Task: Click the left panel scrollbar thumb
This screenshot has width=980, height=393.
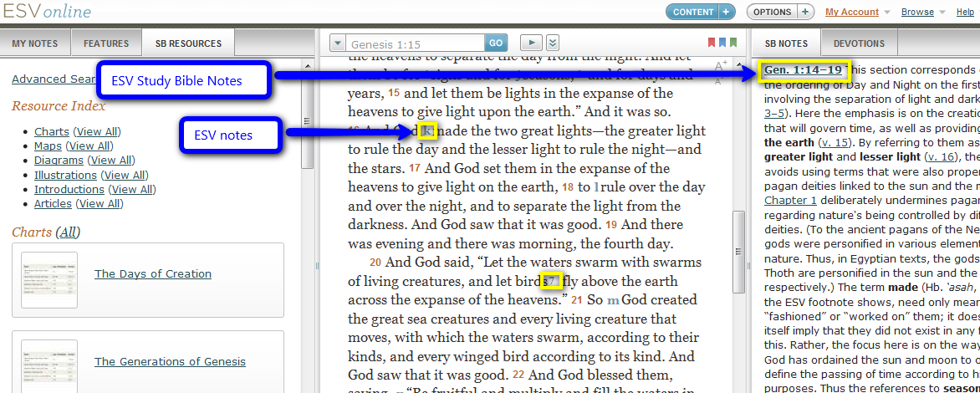Action: (307, 122)
